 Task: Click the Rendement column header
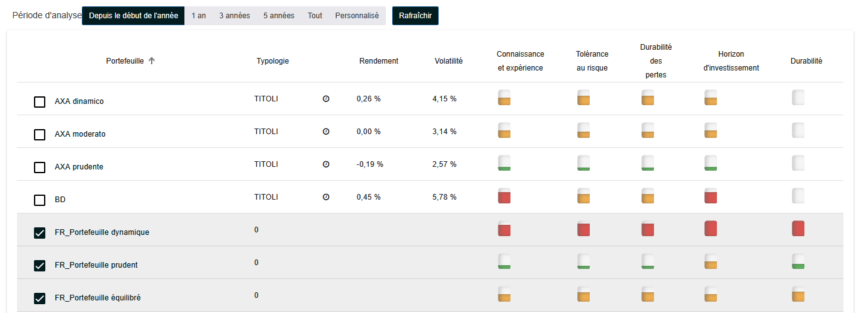378,61
